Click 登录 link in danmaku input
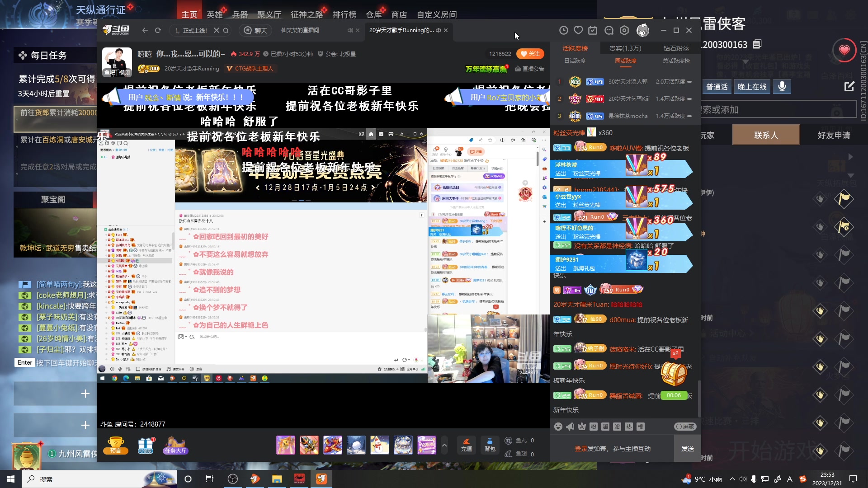This screenshot has height=488, width=868. pyautogui.click(x=580, y=449)
